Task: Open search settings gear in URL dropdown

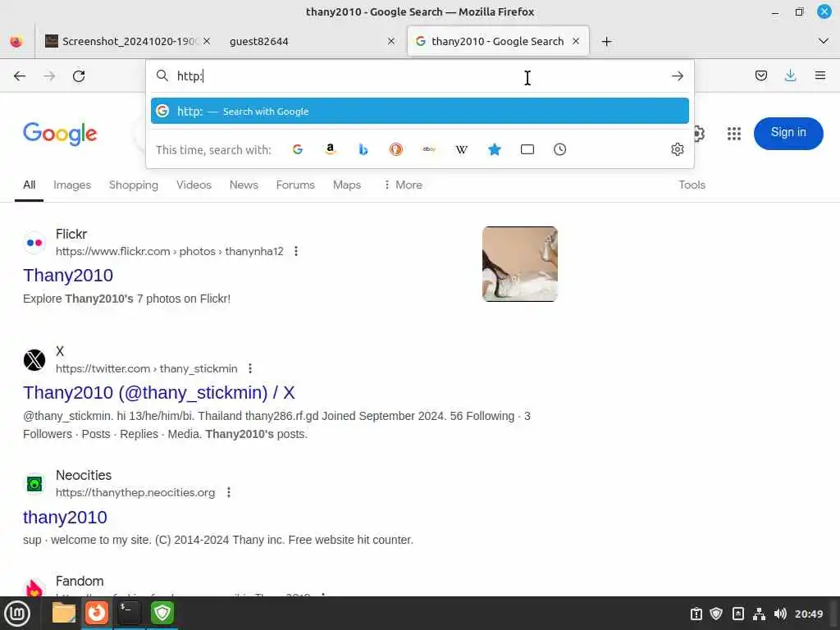Action: tap(677, 149)
